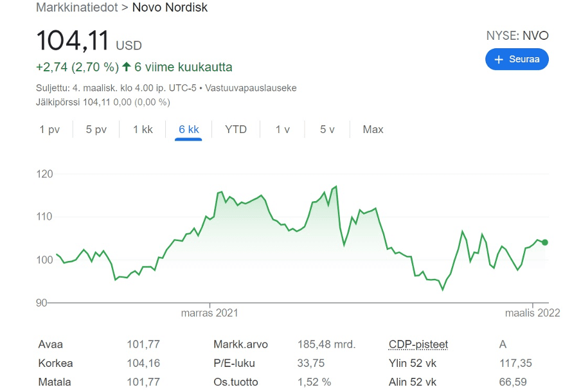Image resolution: width=581 pixels, height=392 pixels.
Task: Select the 1 pv time range tab
Action: pos(49,129)
